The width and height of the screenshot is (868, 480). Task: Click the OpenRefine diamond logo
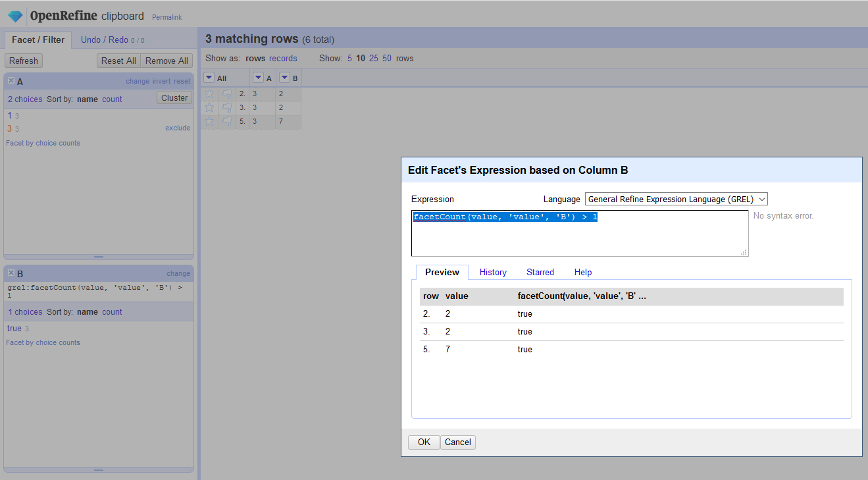[x=15, y=16]
